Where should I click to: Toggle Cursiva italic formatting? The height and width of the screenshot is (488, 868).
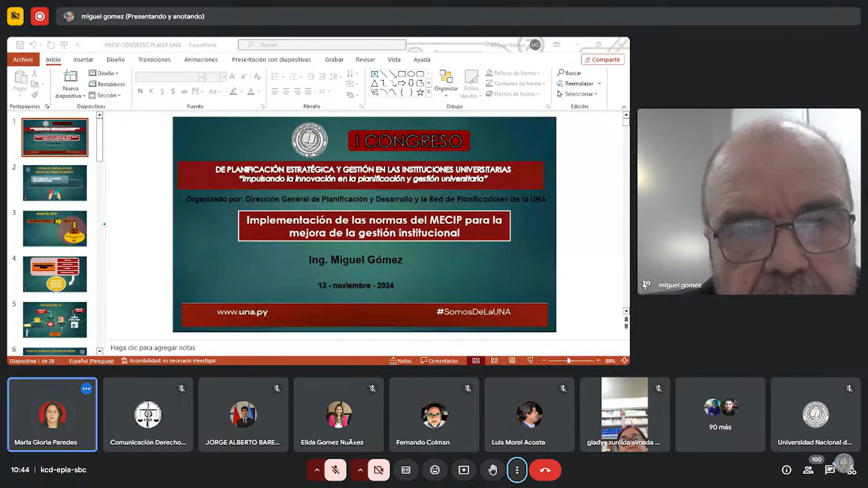[151, 91]
